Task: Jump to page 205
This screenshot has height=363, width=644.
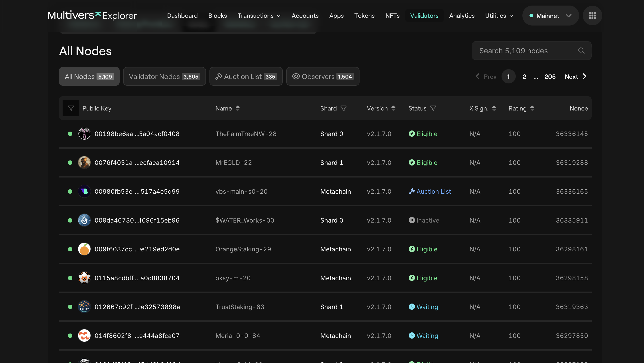Action: 550,77
